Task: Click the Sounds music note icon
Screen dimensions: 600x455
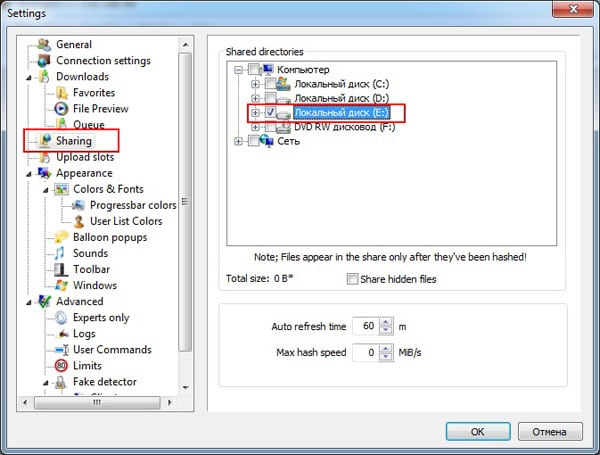Action: coord(61,253)
